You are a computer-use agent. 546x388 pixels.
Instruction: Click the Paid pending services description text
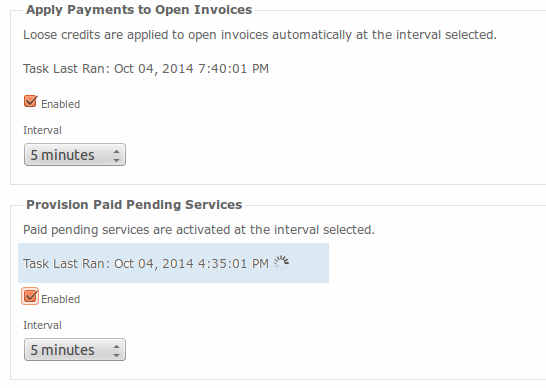point(199,230)
